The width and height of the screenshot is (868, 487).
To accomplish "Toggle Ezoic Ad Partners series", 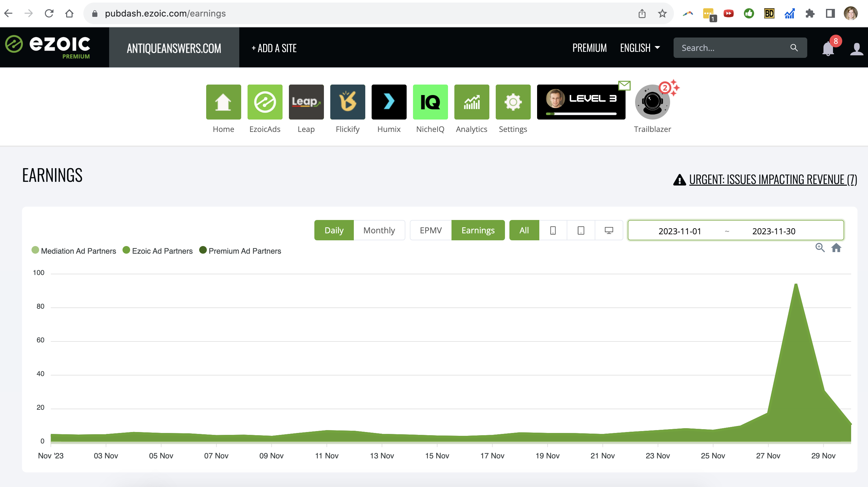I will (158, 251).
